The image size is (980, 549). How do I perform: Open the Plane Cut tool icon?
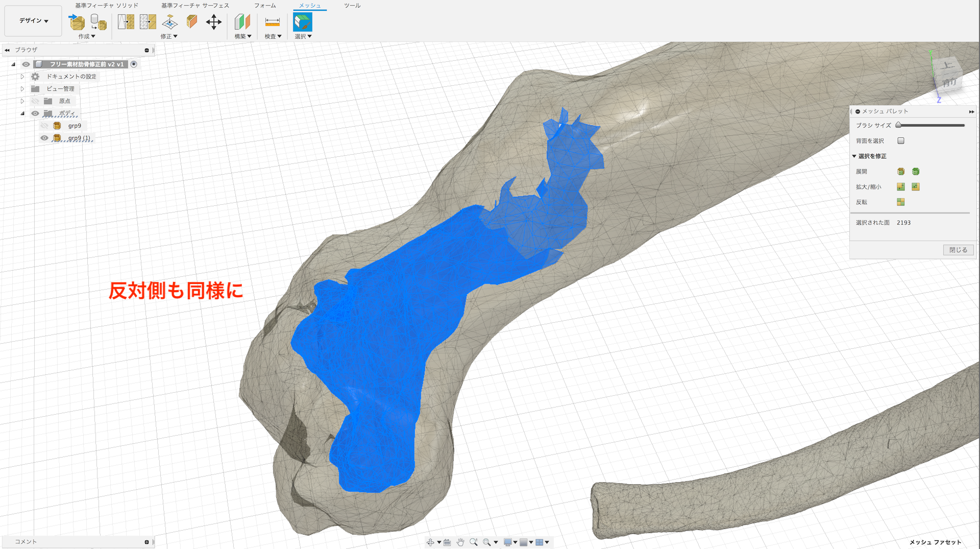(x=170, y=22)
